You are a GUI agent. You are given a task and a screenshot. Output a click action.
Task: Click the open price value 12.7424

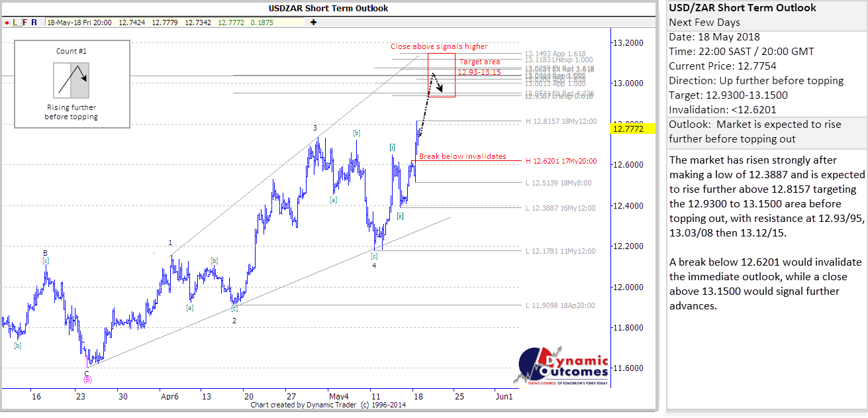click(132, 22)
